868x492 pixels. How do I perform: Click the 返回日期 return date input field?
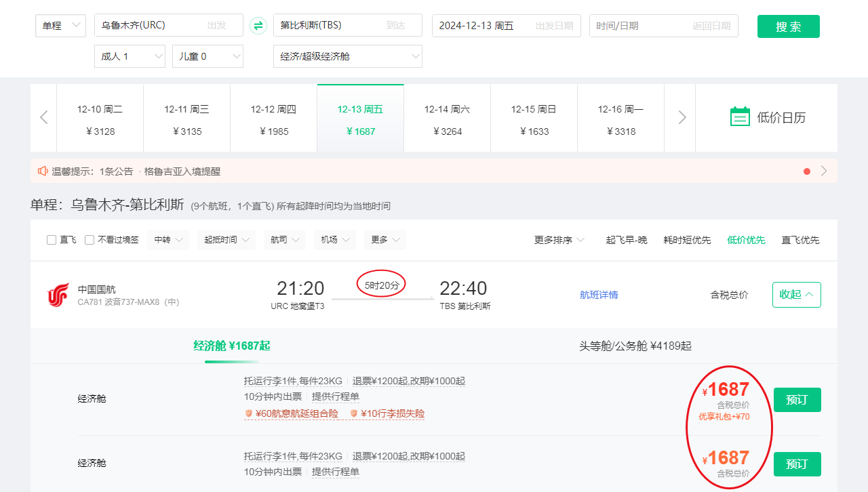pyautogui.click(x=663, y=25)
